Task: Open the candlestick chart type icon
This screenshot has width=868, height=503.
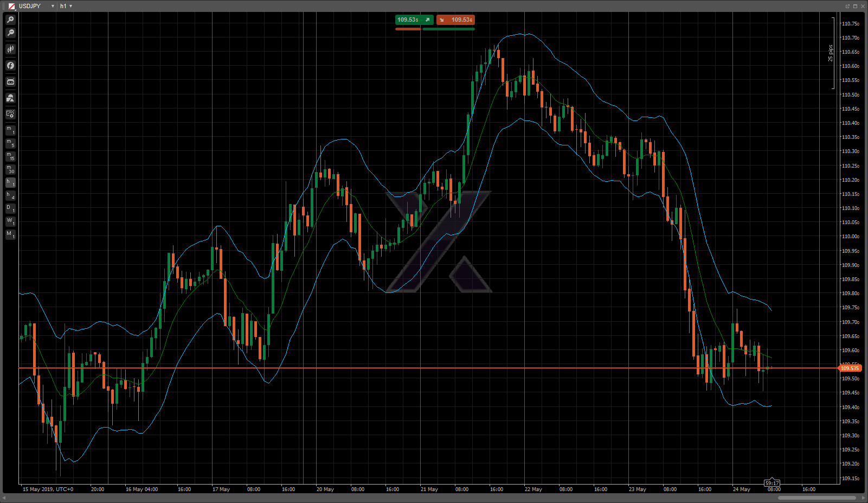Action: click(10, 49)
